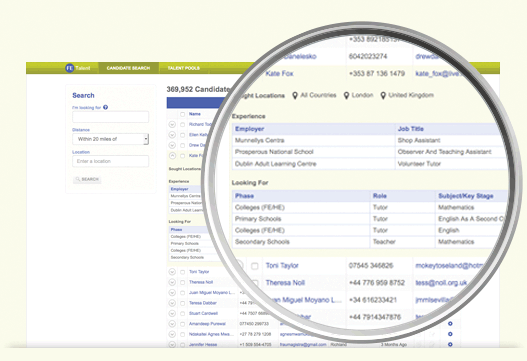Click the fraumagistra@gmail.com email link
Screen dimensions: 527x361
303,345
